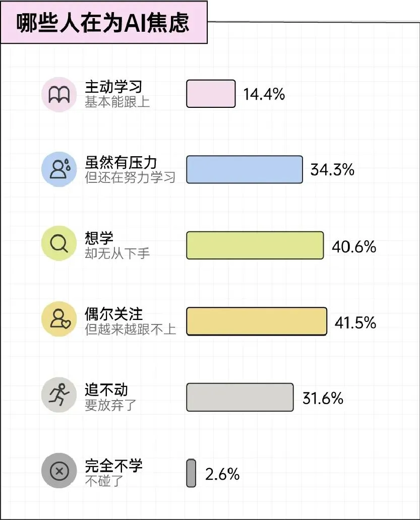Select the small dark gray 2.6% bar
Viewport: 420px width, 520px height.
191,473
